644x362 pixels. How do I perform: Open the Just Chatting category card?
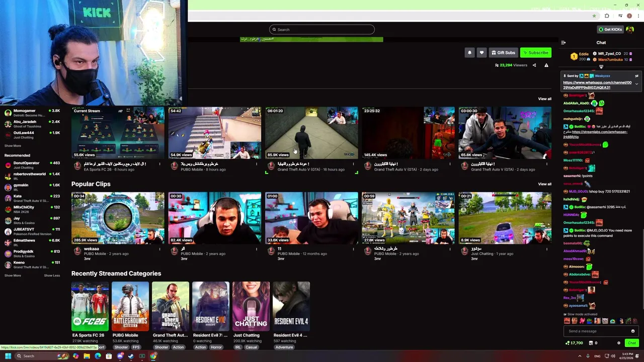[x=251, y=306]
